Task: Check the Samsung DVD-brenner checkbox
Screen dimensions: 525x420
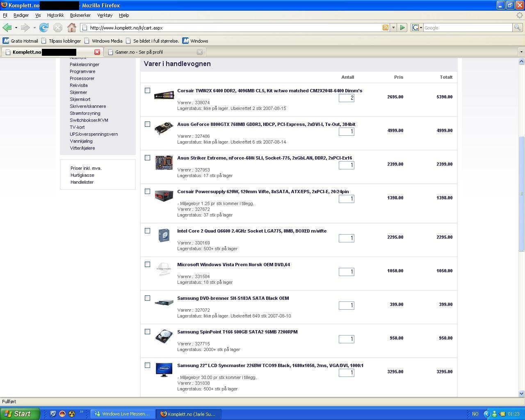Action: click(148, 298)
